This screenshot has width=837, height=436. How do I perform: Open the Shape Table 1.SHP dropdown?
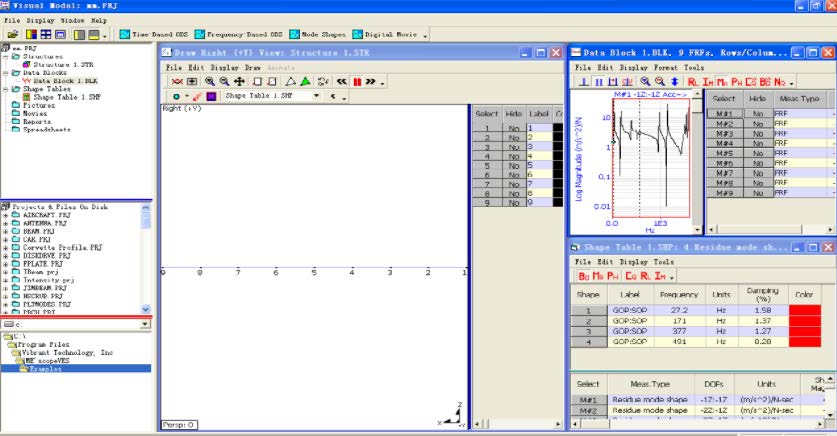(x=317, y=97)
